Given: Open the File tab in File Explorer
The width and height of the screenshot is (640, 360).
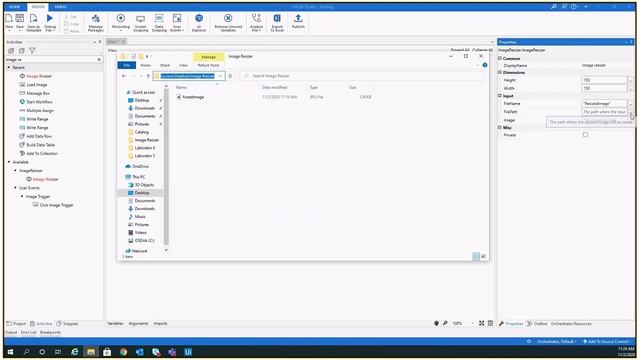Looking at the screenshot, I should [127, 65].
